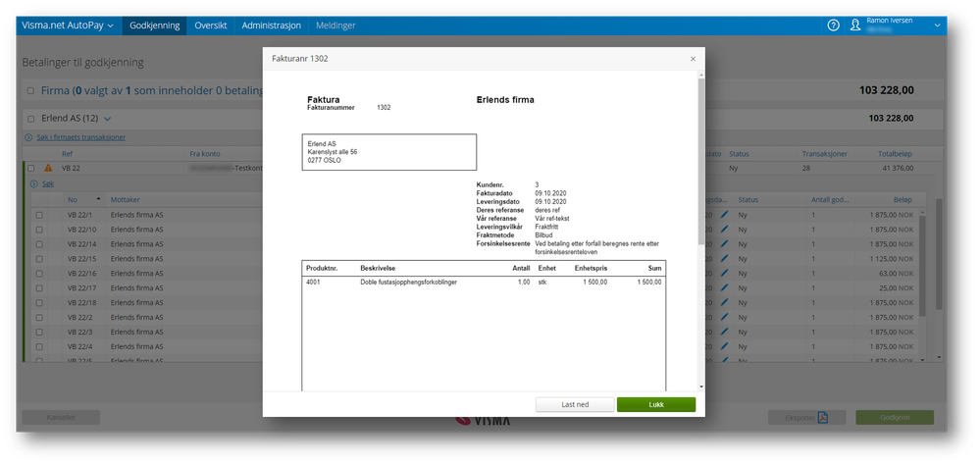Click the circle arrow icon beside Søk i firmaets transaksjoner
The width and height of the screenshot is (980, 465).
(28, 137)
